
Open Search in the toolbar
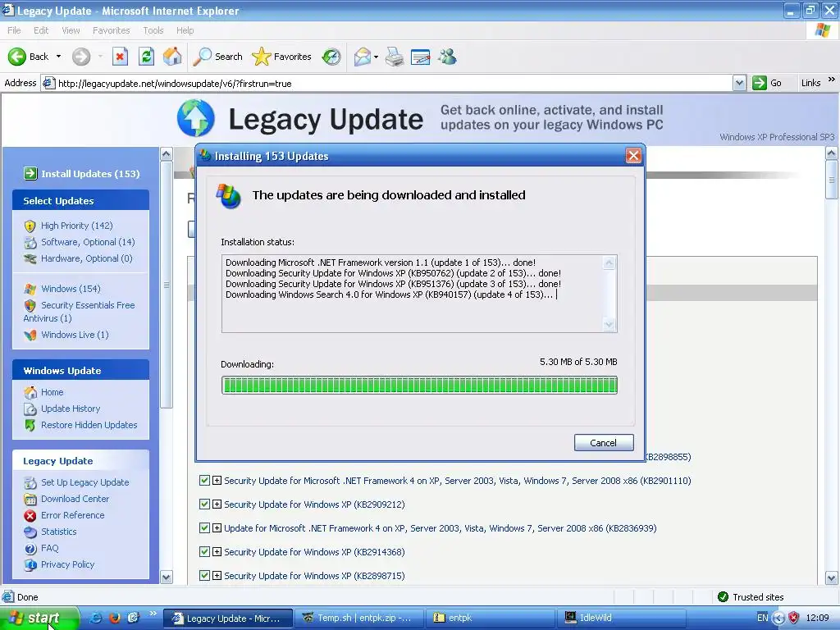click(218, 57)
